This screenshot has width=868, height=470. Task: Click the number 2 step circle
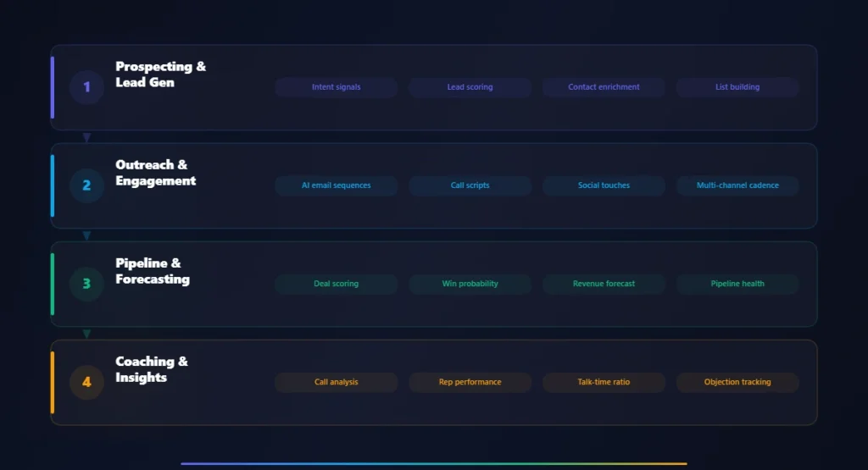click(87, 185)
